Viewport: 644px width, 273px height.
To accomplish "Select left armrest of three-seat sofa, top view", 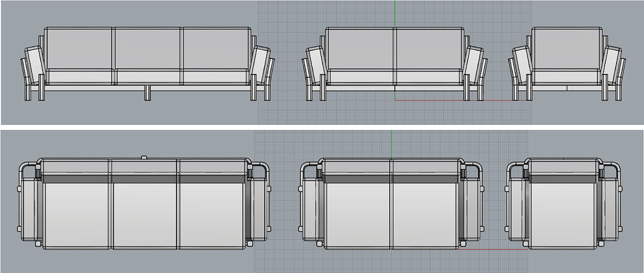I will pos(30,207).
